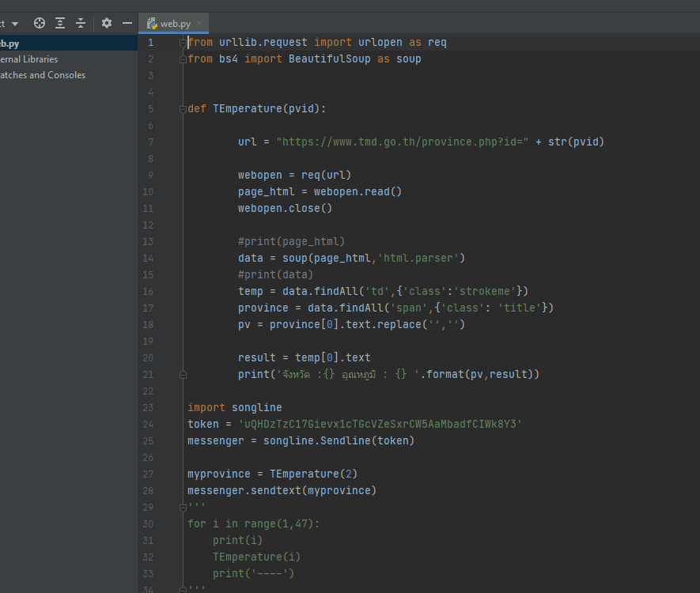This screenshot has width=700, height=593.
Task: Collapse the triple-quoted block at line 29
Action: [183, 508]
